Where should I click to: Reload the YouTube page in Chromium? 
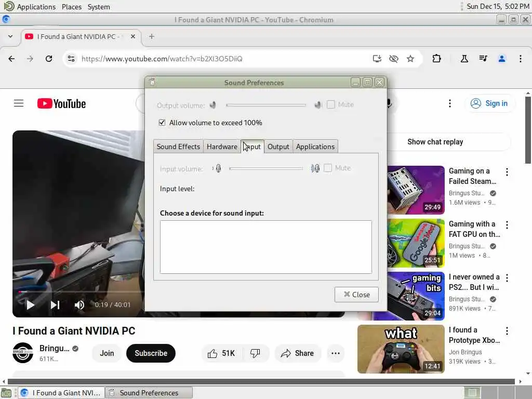(x=49, y=59)
